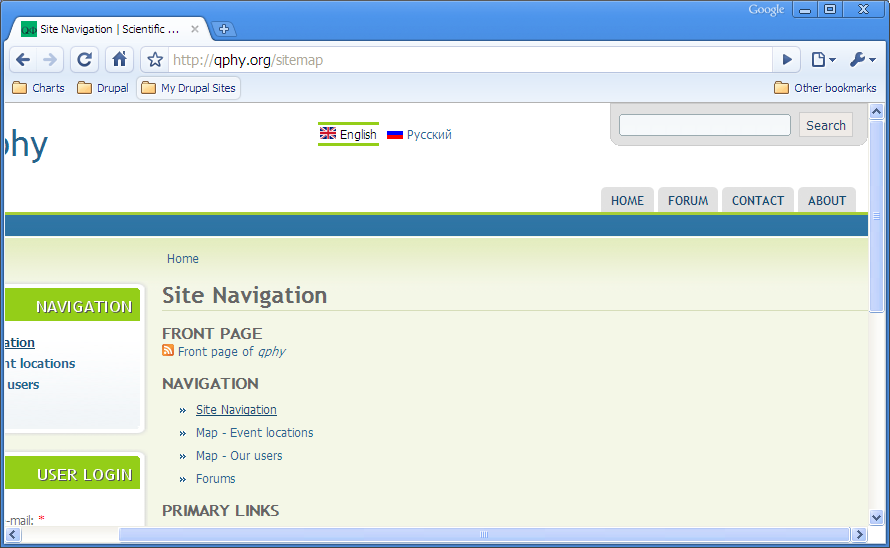Click the vertical scrollbar thumb

(x=876, y=216)
